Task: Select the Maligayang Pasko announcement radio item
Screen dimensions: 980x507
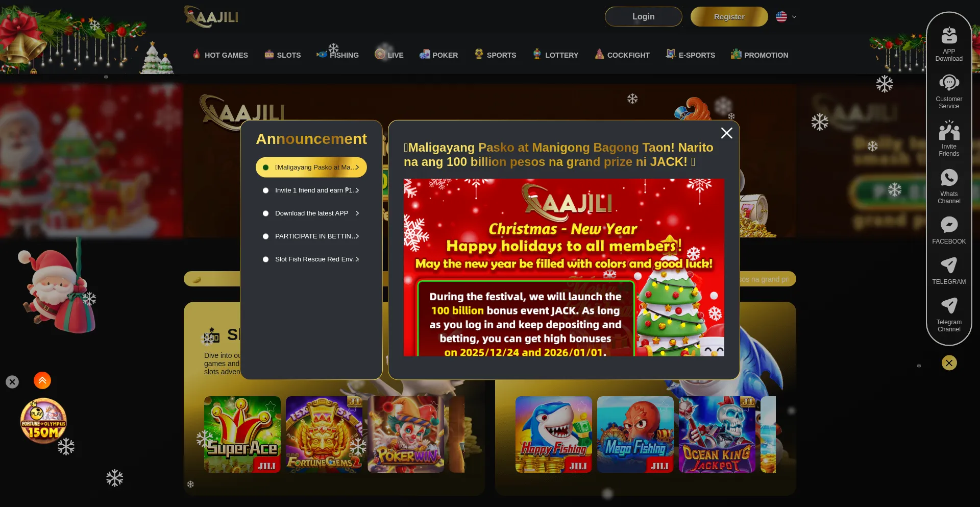Action: (311, 167)
